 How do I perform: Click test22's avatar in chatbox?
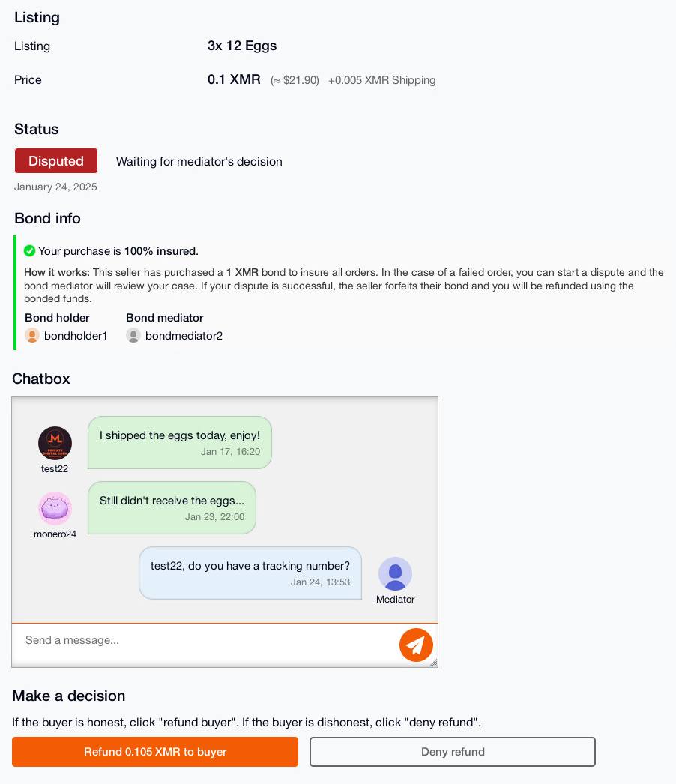pyautogui.click(x=55, y=444)
